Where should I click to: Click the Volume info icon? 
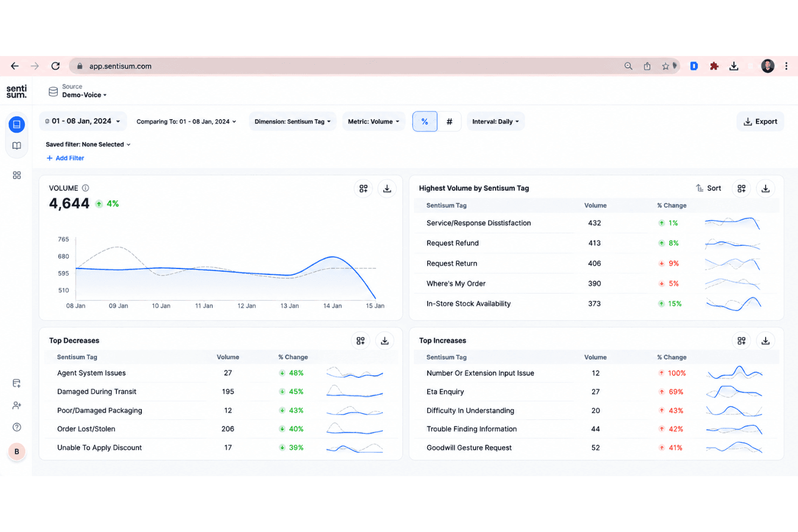pyautogui.click(x=85, y=188)
